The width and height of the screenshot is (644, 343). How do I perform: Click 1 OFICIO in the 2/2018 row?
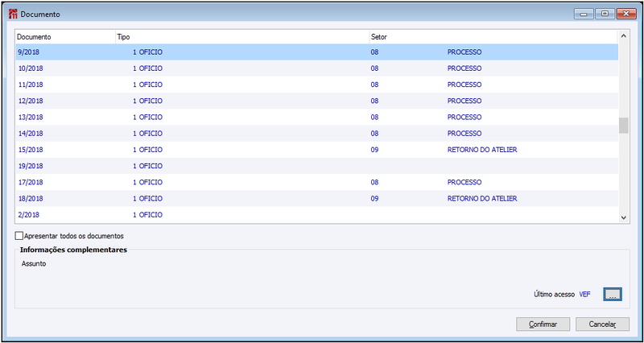[147, 215]
